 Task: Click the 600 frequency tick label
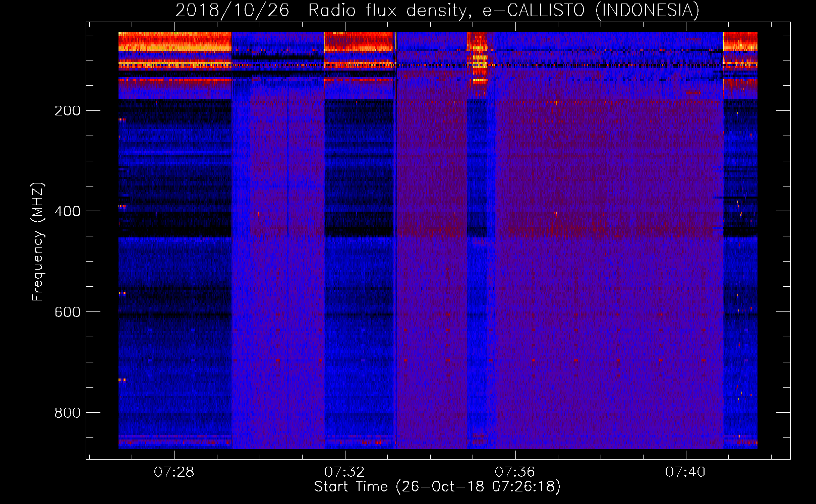(68, 312)
